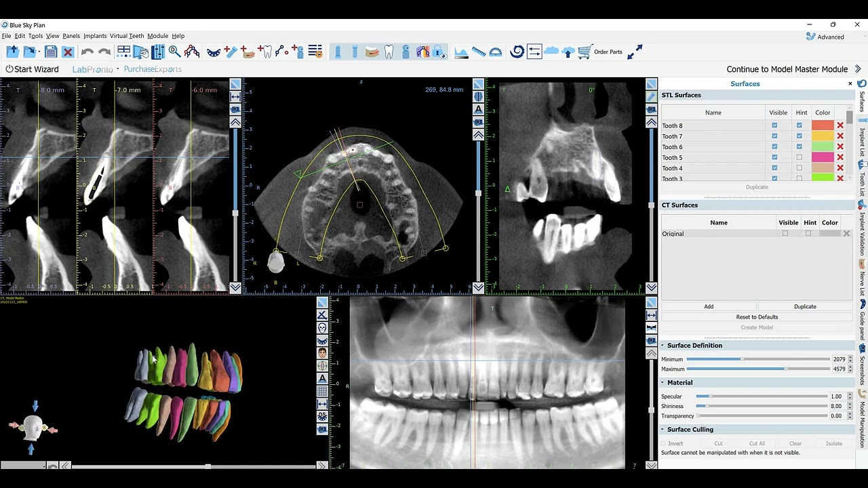Click Reset to Defaults button
868x488 pixels.
coord(757,317)
